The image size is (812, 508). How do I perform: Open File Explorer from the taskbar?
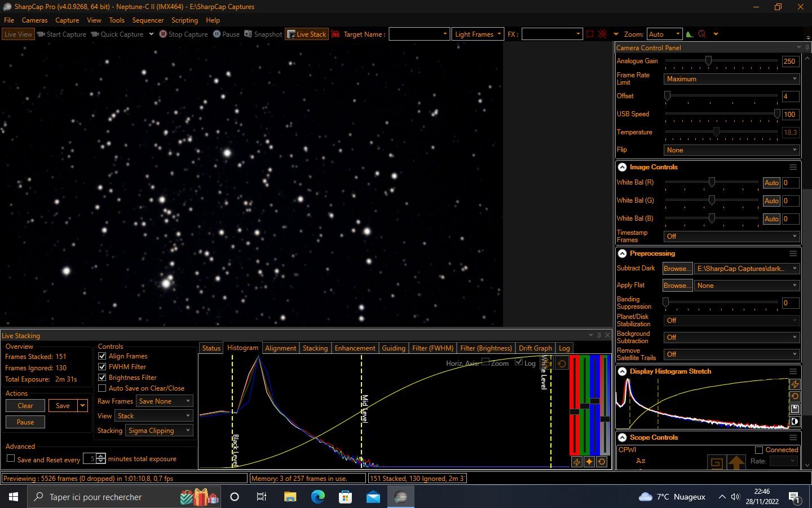[x=290, y=497]
